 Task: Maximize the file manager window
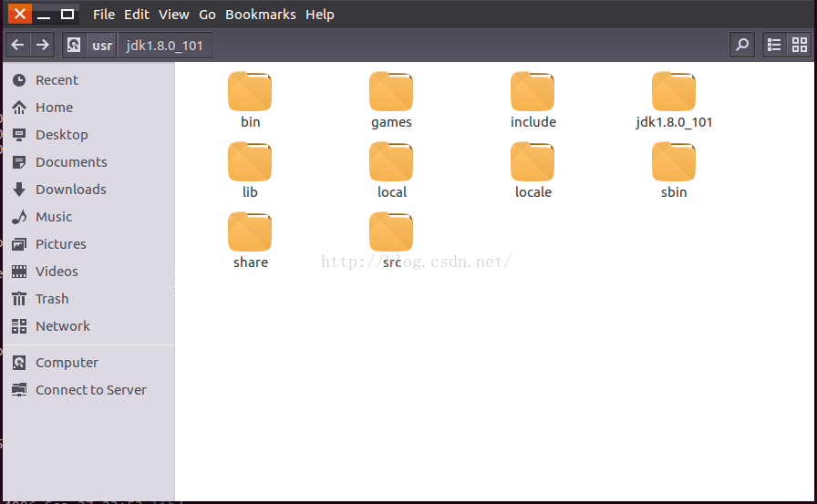67,14
